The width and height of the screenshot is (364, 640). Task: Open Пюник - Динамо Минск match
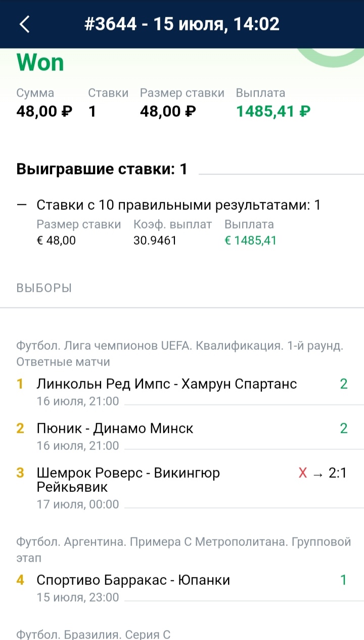115,429
